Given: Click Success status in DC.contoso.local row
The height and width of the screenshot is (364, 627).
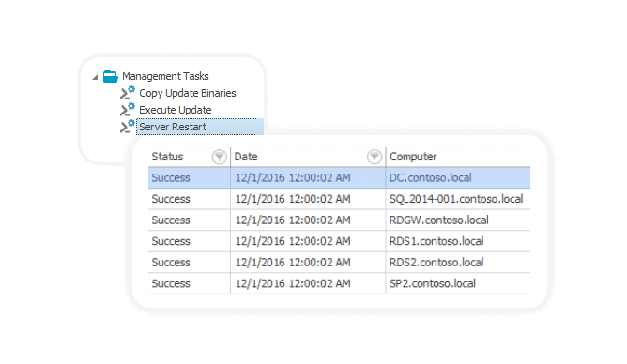Looking at the screenshot, I should (190, 178).
